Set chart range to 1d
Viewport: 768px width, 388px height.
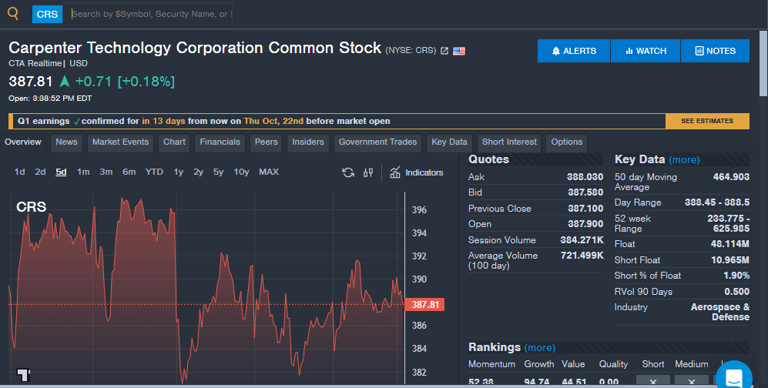tap(20, 172)
